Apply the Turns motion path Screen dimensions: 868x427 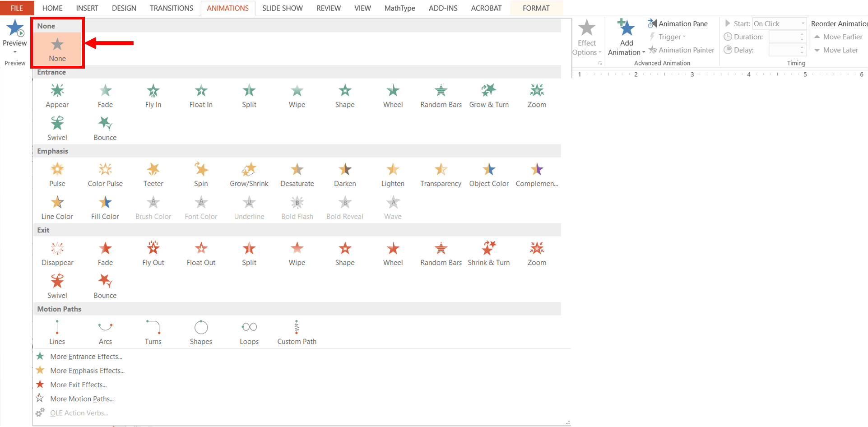[153, 333]
